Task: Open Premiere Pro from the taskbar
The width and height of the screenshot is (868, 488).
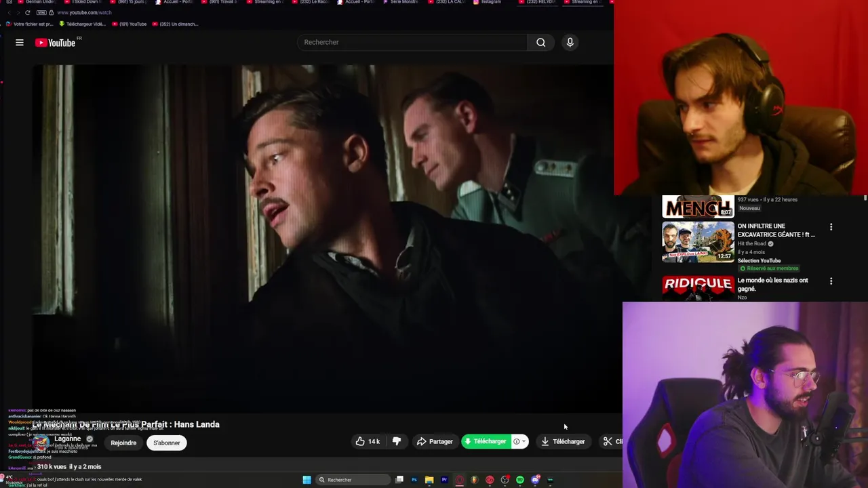Action: (x=444, y=480)
